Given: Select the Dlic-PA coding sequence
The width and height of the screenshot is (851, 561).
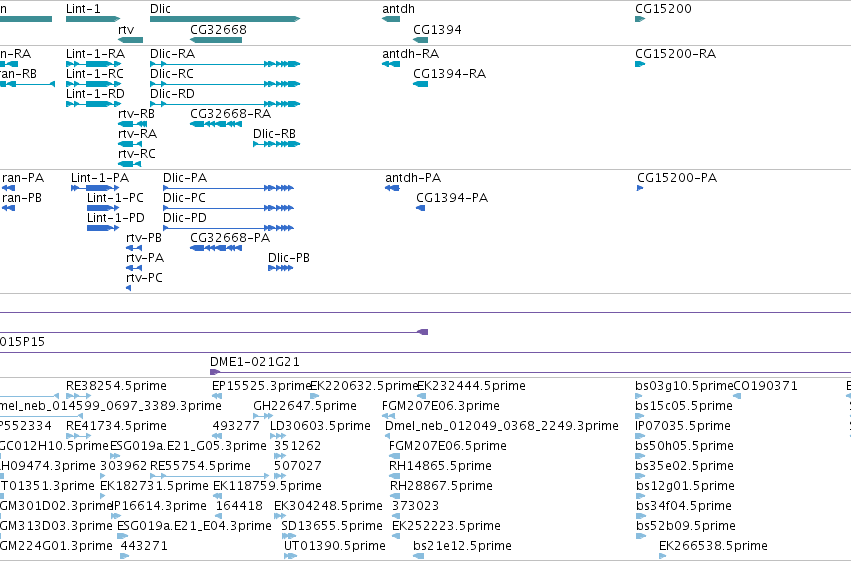Looking at the screenshot, I should tap(228, 188).
